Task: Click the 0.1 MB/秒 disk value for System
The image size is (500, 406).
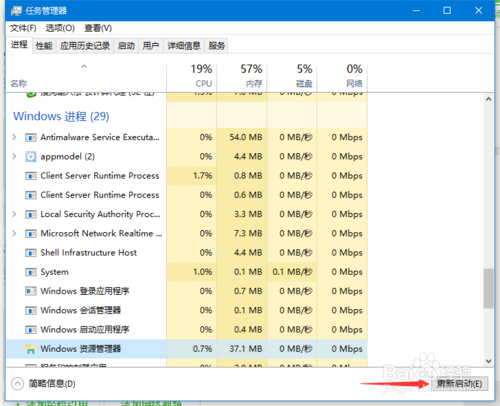Action: point(292,272)
